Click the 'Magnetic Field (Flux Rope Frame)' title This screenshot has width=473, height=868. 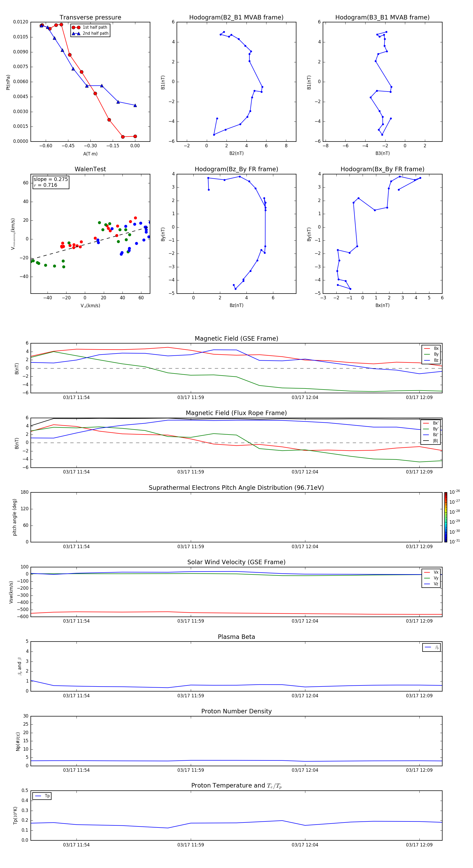pyautogui.click(x=236, y=413)
